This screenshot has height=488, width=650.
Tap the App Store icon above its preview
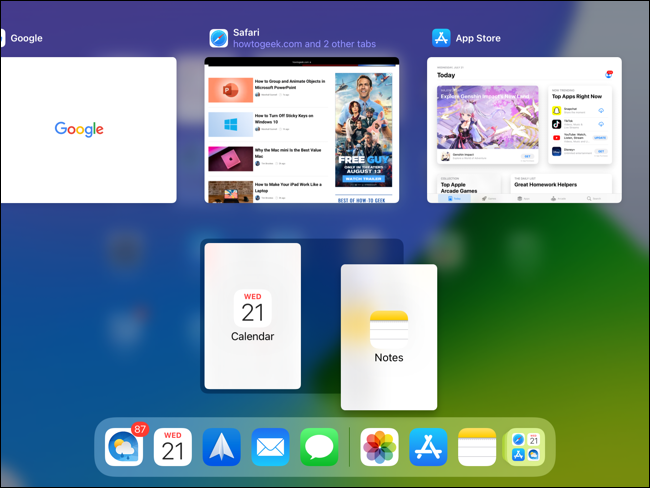[x=441, y=38]
